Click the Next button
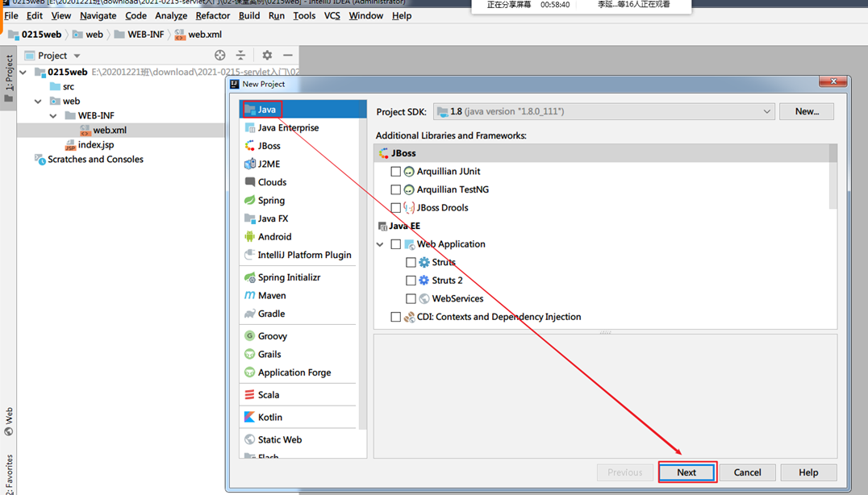Screen dimensions: 868x495 tap(687, 472)
